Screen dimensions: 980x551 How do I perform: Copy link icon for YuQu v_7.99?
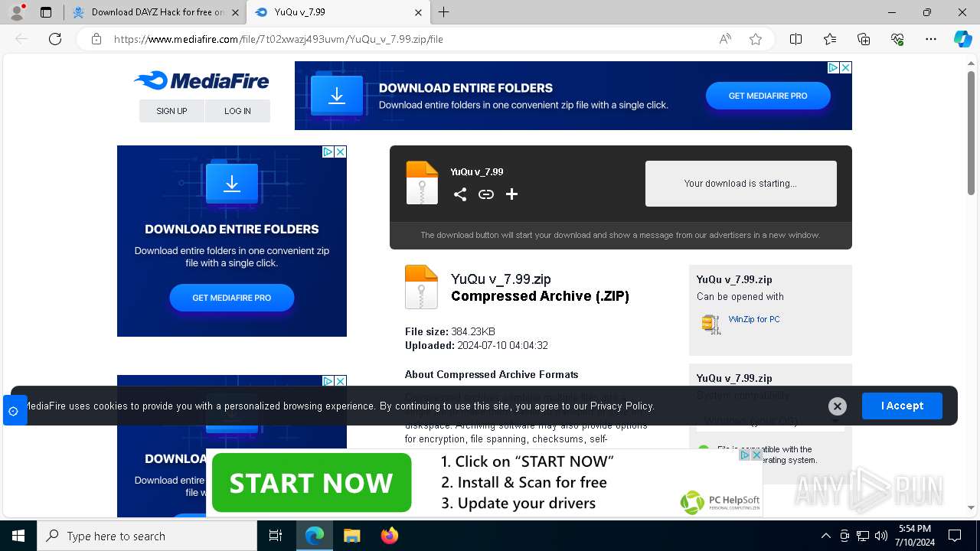coord(485,194)
